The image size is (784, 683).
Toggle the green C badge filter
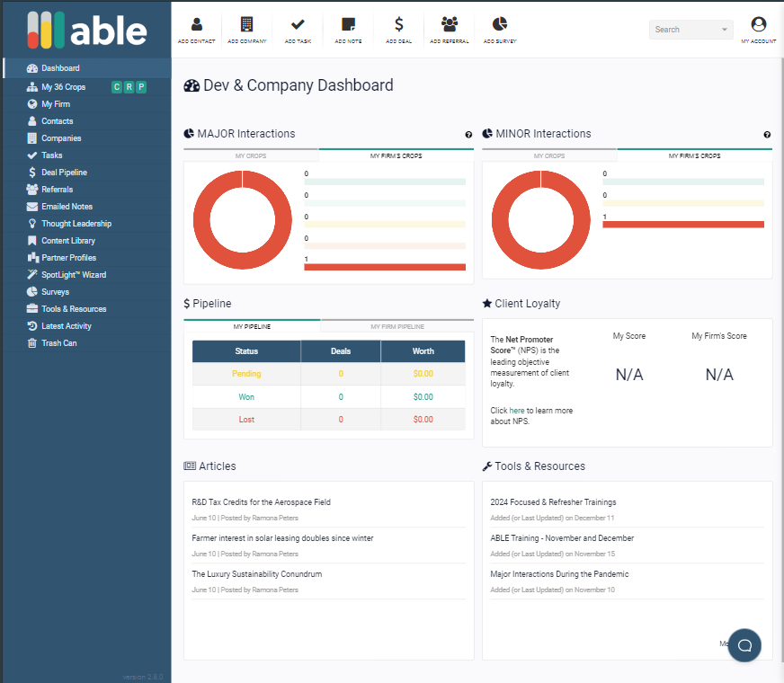pyautogui.click(x=116, y=87)
